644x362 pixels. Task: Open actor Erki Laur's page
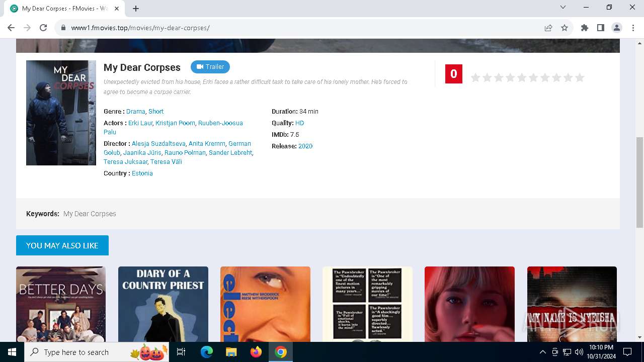tap(140, 123)
